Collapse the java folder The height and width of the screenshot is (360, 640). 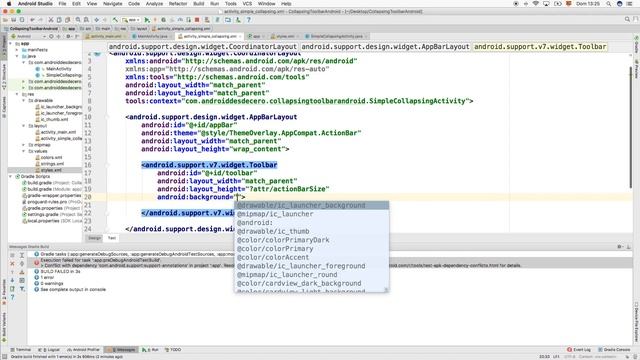[18, 56]
